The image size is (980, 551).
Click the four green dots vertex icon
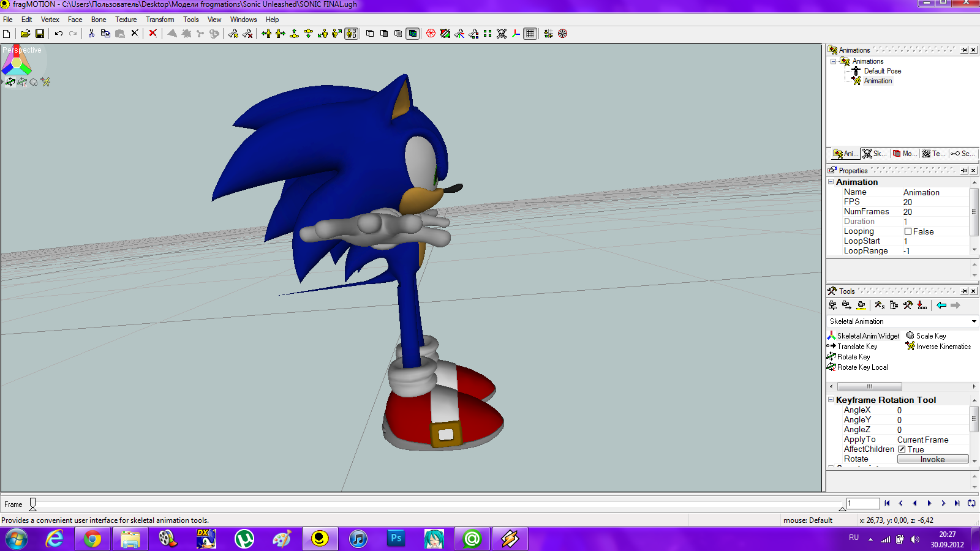tap(488, 34)
